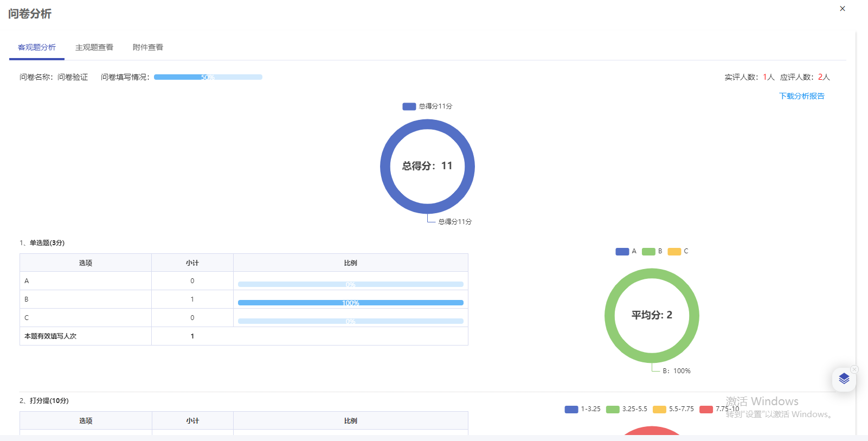Select option cell A in the 单选题 table

(x=86, y=281)
